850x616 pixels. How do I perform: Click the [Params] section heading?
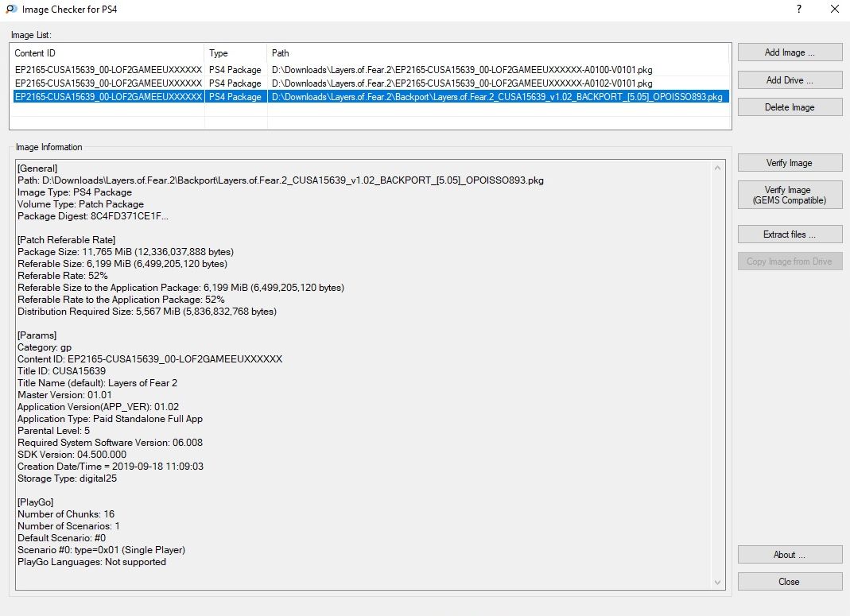click(37, 335)
